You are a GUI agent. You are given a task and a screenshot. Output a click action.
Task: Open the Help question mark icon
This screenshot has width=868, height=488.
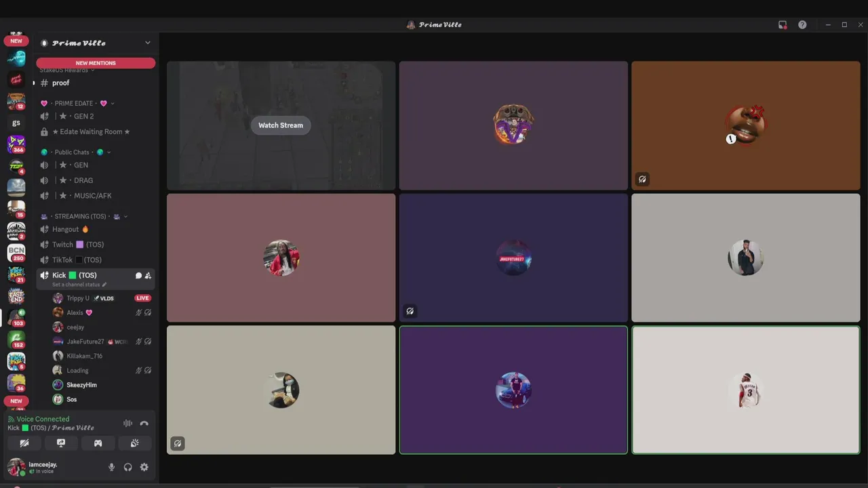[802, 24]
